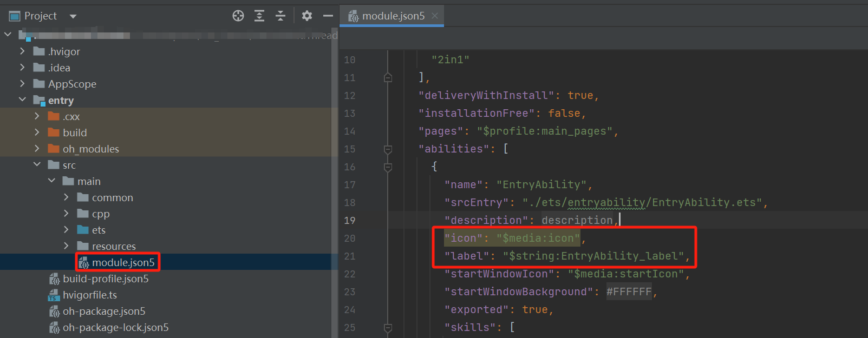Select hvigorfile.ts in the tree
The height and width of the screenshot is (338, 868).
click(89, 295)
